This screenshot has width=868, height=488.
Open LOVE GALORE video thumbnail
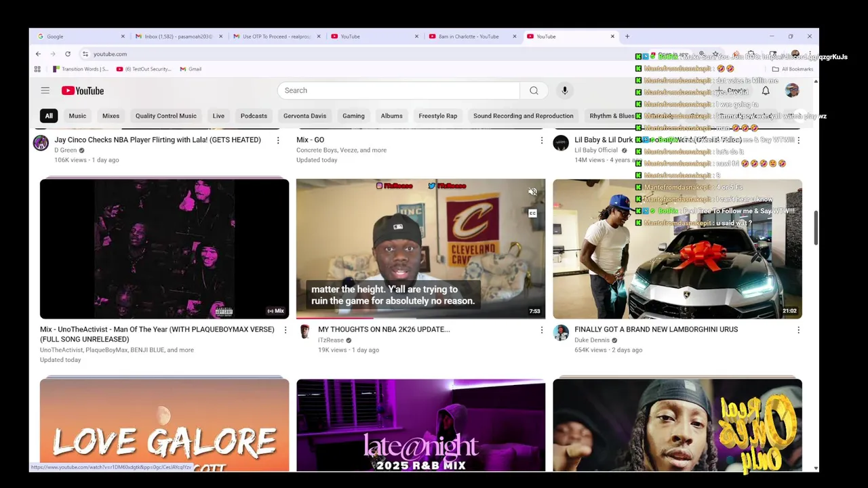click(x=164, y=425)
